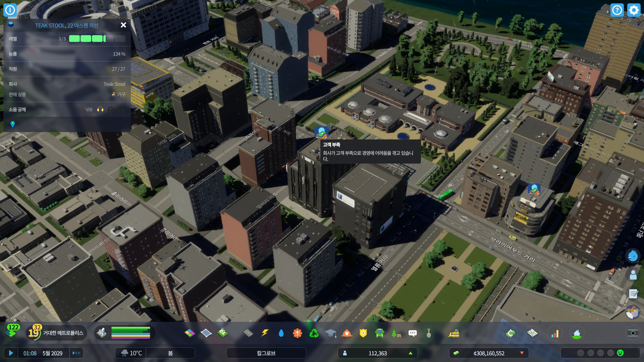
Task: Toggle the play/pause simulation button
Action: pos(11,353)
